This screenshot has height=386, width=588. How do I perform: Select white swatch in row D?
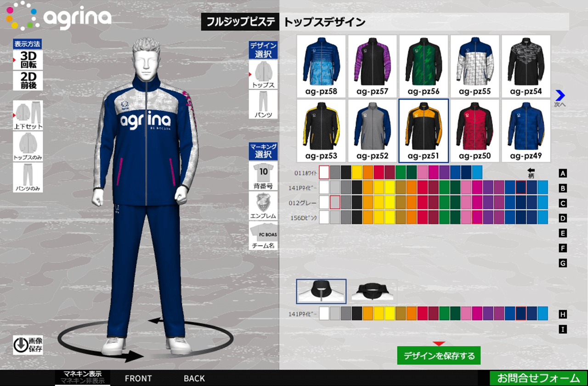[x=324, y=217]
